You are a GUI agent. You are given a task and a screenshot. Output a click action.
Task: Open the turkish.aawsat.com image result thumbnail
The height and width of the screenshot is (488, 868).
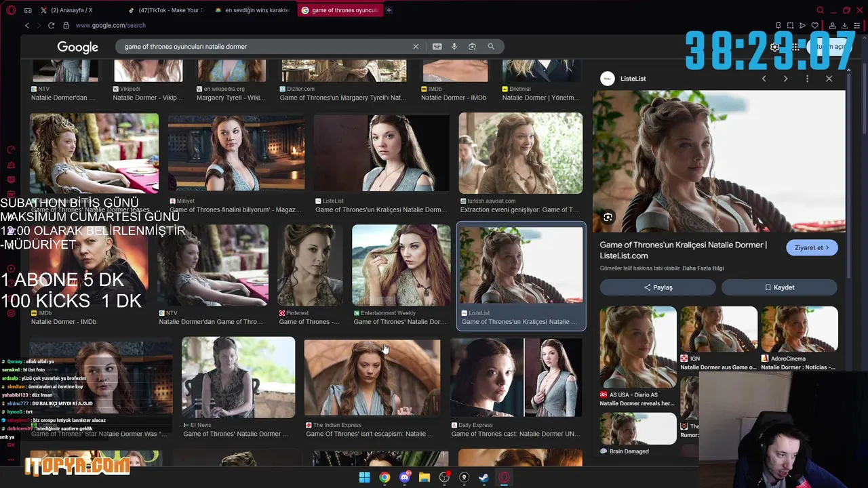click(520, 152)
